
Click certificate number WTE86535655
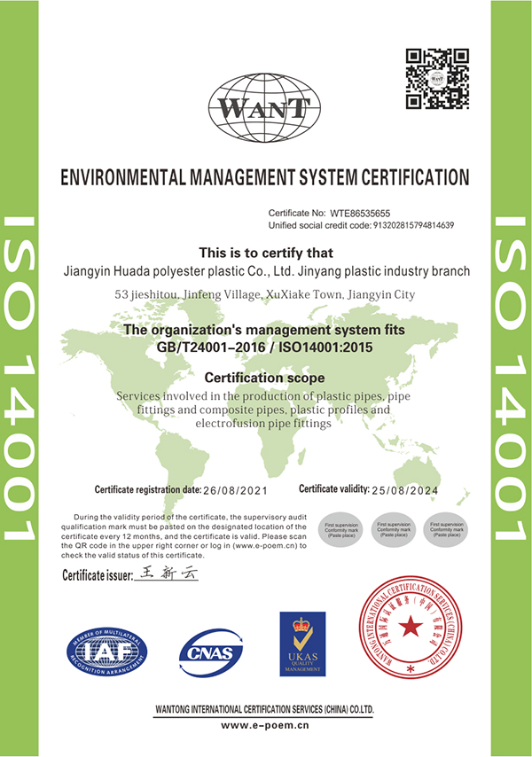(x=360, y=213)
